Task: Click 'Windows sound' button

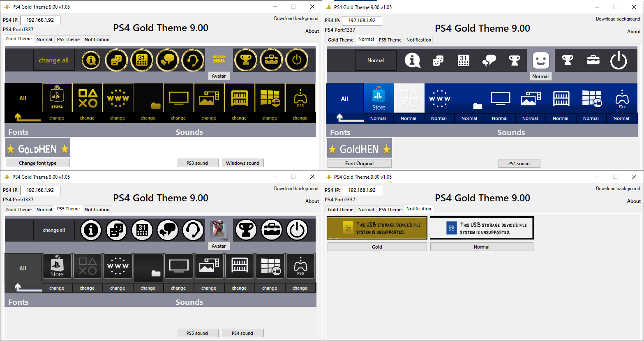Action: click(x=242, y=163)
